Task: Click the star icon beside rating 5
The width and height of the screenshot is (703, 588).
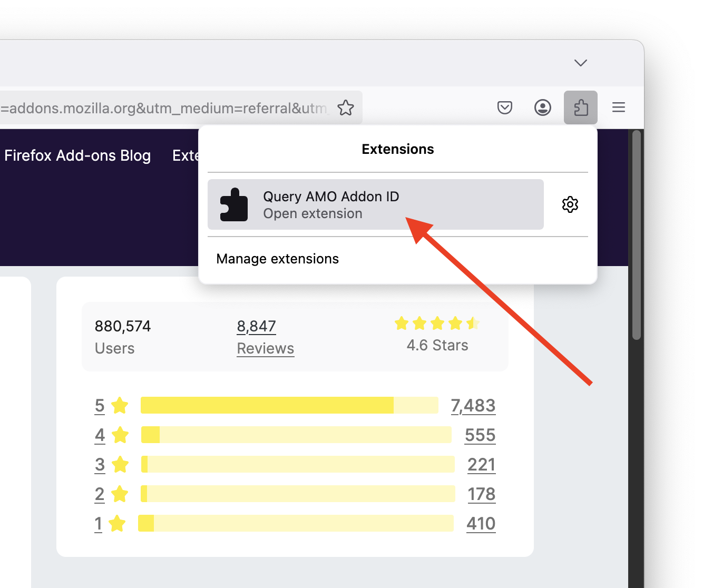Action: [x=120, y=405]
